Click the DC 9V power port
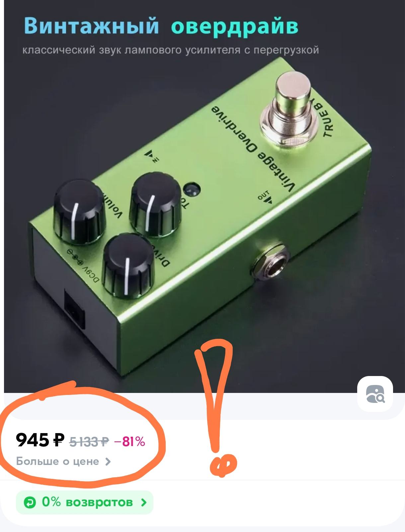 point(74,309)
